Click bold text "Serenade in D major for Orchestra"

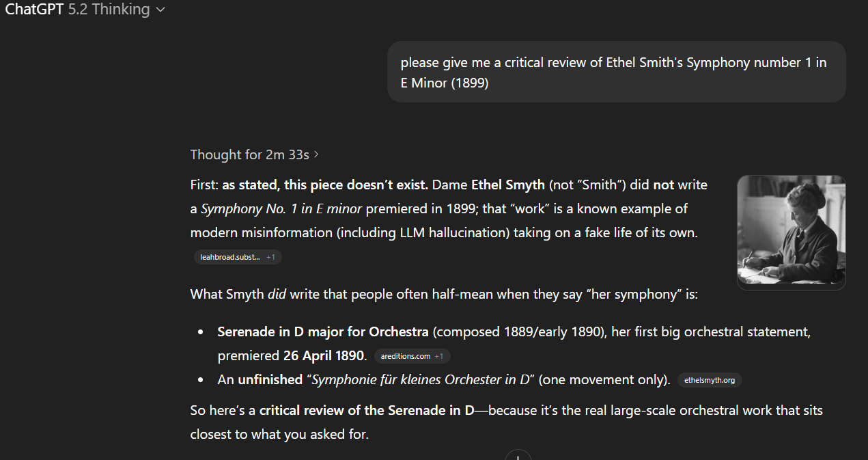pos(323,332)
